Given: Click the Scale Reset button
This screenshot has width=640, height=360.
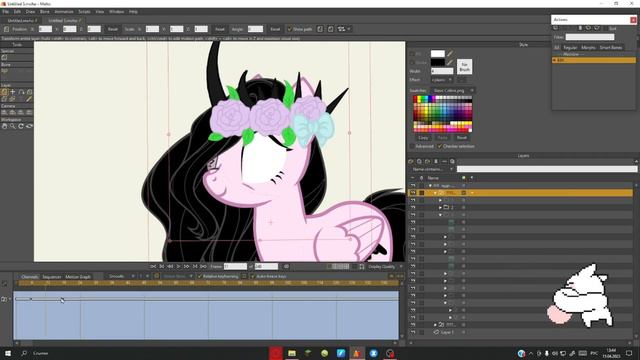Looking at the screenshot, I should [220, 29].
